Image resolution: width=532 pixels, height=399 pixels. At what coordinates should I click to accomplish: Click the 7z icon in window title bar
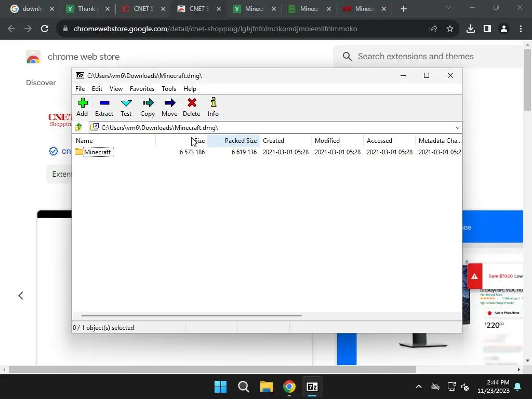pos(80,75)
